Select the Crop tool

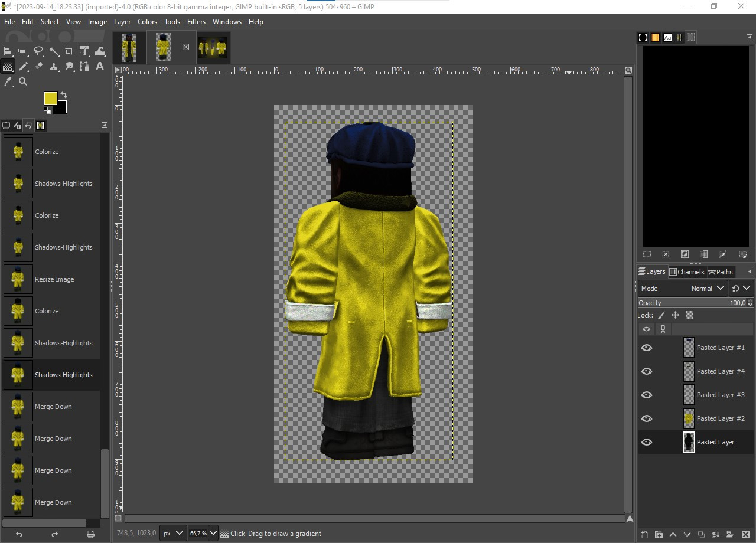(69, 51)
